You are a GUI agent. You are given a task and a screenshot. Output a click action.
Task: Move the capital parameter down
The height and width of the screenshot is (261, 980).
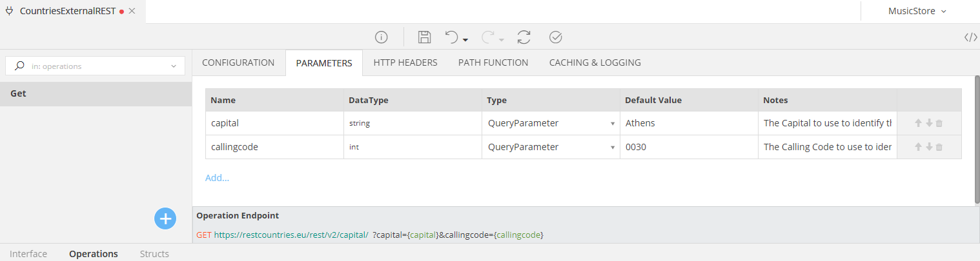(x=929, y=123)
